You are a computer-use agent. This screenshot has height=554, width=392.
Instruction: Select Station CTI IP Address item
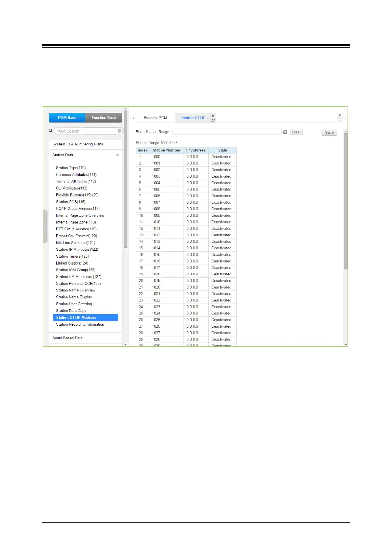(86, 317)
